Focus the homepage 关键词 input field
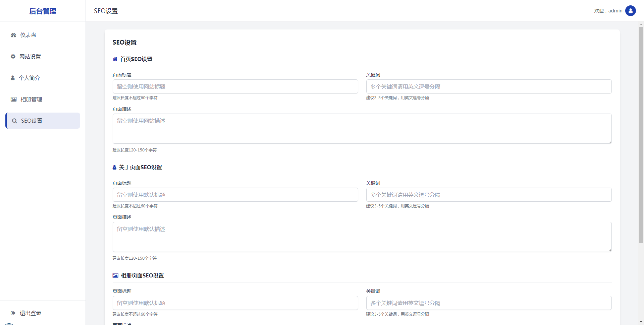The height and width of the screenshot is (325, 644). coord(489,87)
